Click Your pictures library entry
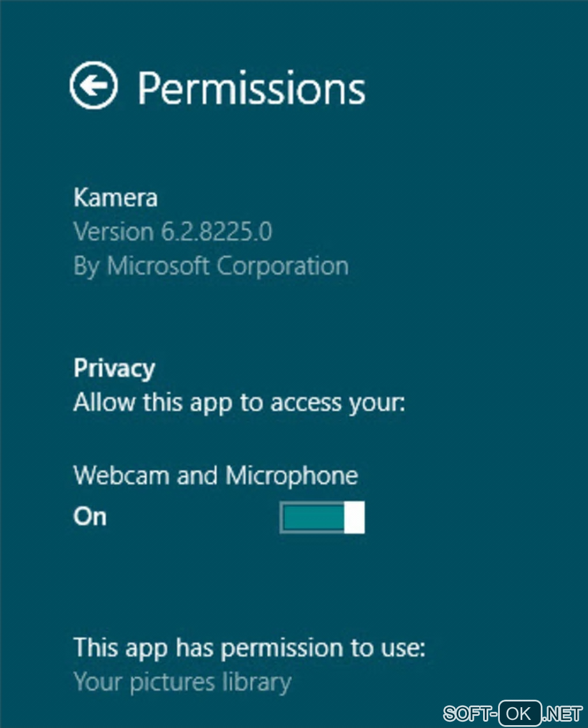Screen dimensions: 588x728 182,682
